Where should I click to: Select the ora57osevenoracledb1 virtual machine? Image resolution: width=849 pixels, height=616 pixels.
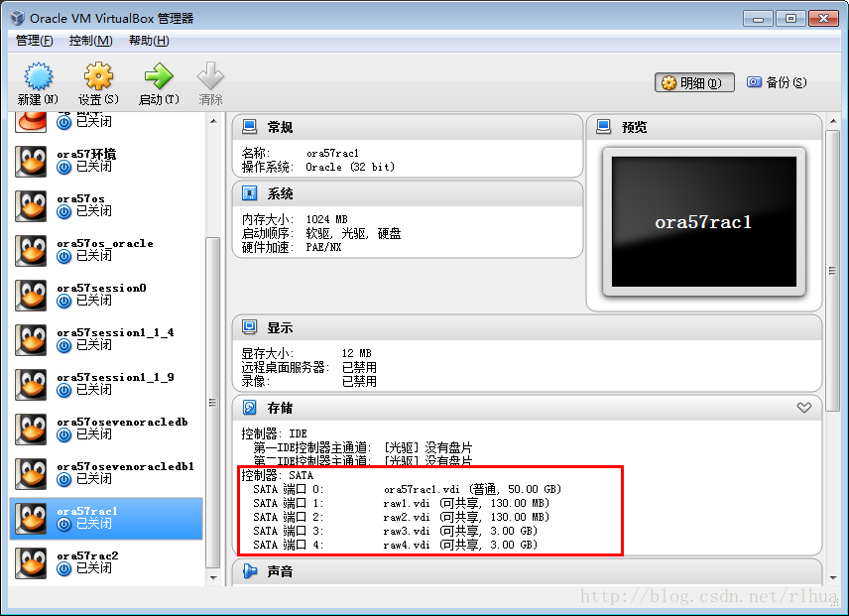click(107, 473)
